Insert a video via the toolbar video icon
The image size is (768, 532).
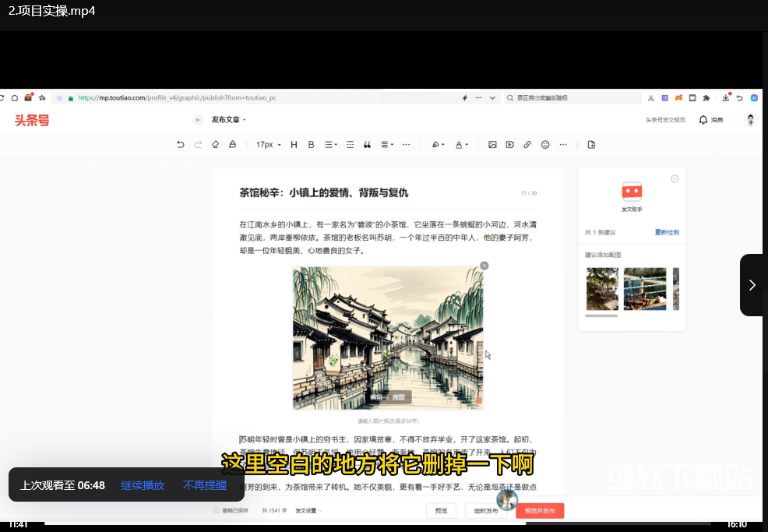coord(509,145)
